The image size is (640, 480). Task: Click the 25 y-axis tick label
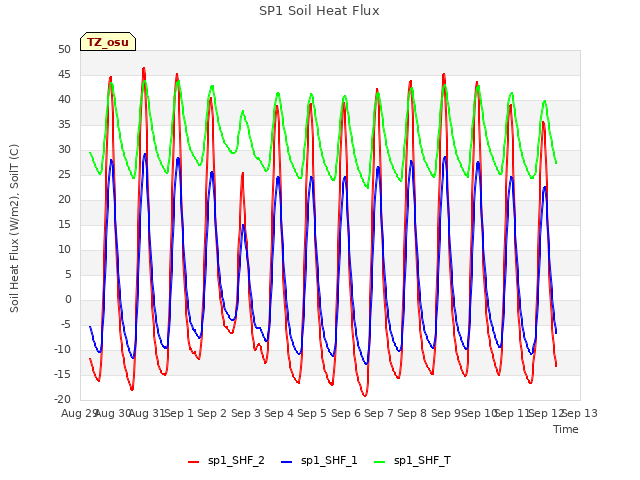pos(64,175)
